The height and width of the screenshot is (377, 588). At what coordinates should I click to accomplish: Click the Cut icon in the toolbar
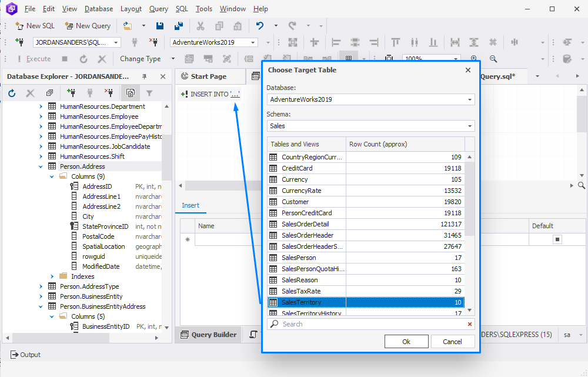pyautogui.click(x=200, y=25)
